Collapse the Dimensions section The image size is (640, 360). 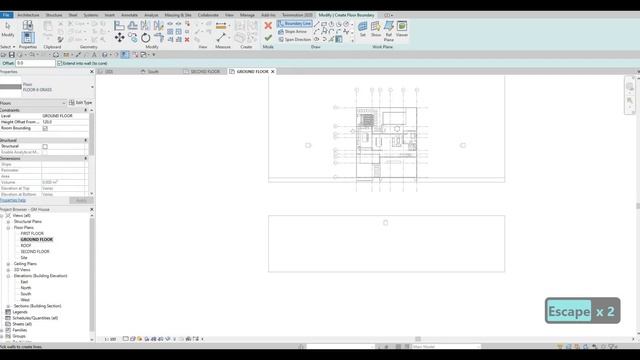[x=85, y=158]
